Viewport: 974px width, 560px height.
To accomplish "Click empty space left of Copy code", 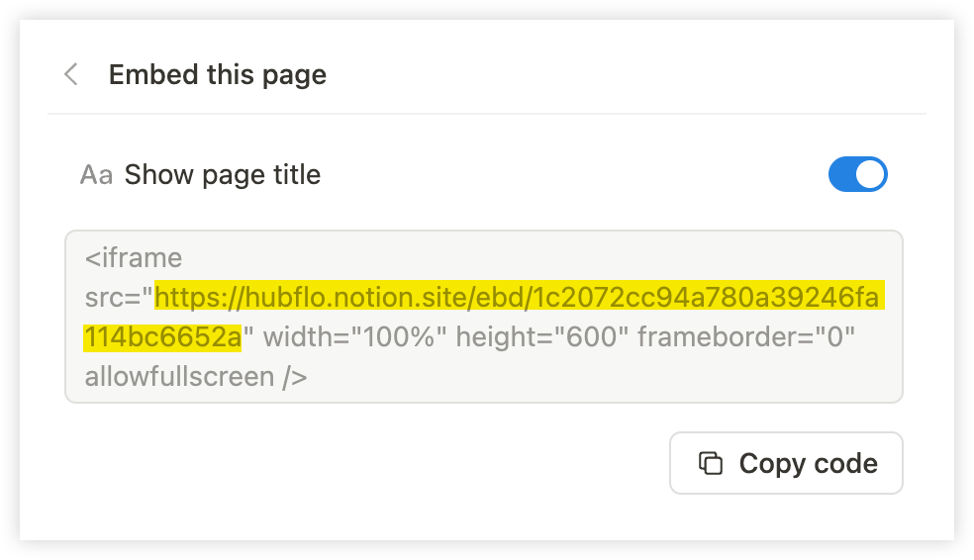I will pyautogui.click(x=366, y=463).
